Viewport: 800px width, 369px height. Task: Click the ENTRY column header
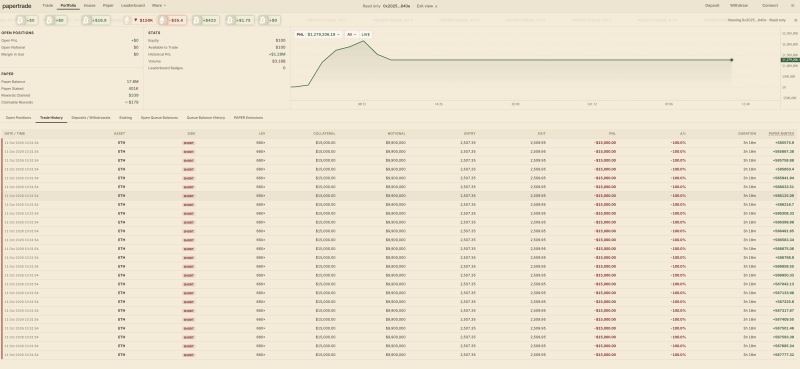(x=470, y=134)
